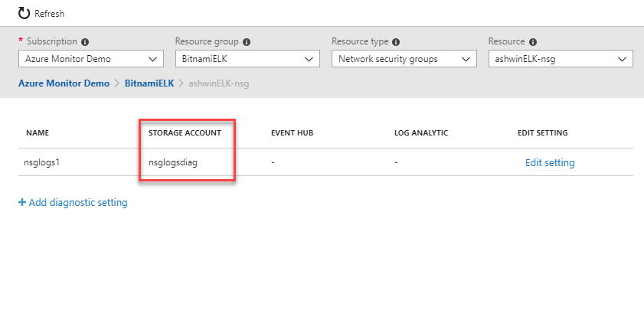The image size is (644, 320).
Task: Click the STORAGE ACCOUNT column header
Action: [185, 133]
